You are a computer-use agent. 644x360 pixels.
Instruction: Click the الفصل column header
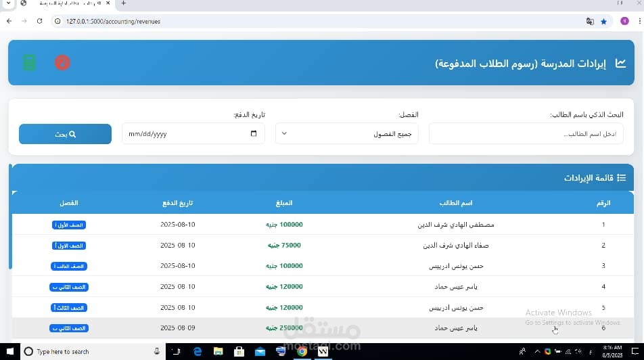tap(68, 203)
